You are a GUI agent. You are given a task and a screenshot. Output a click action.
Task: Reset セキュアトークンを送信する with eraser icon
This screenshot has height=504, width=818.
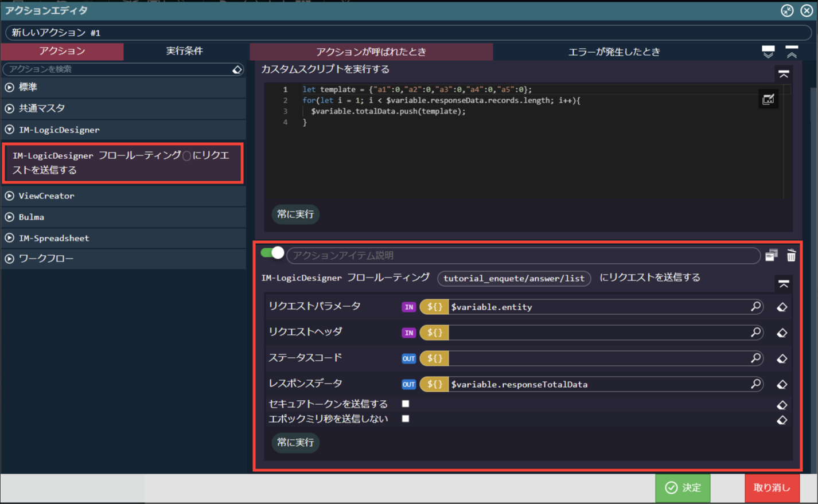pos(782,405)
